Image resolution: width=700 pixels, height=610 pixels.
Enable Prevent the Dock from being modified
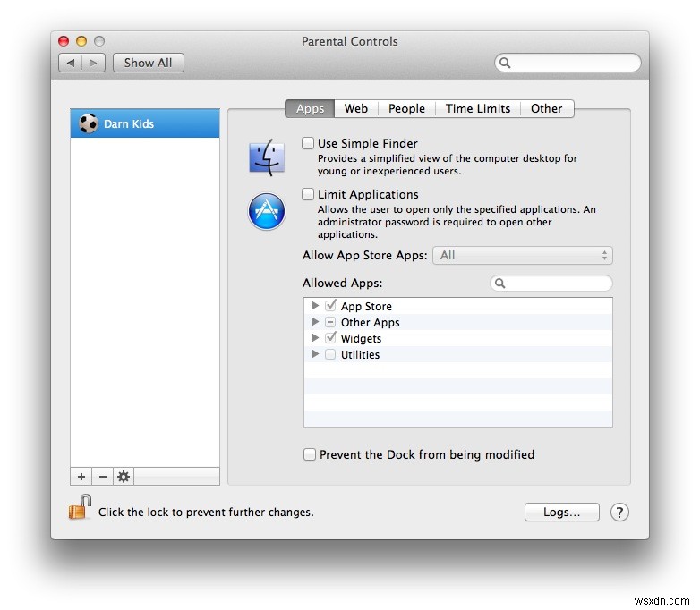[310, 454]
